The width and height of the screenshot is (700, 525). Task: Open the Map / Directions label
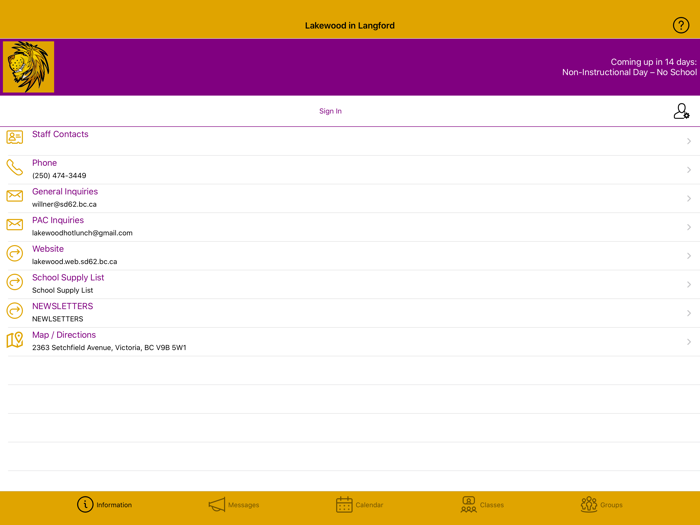click(x=64, y=335)
